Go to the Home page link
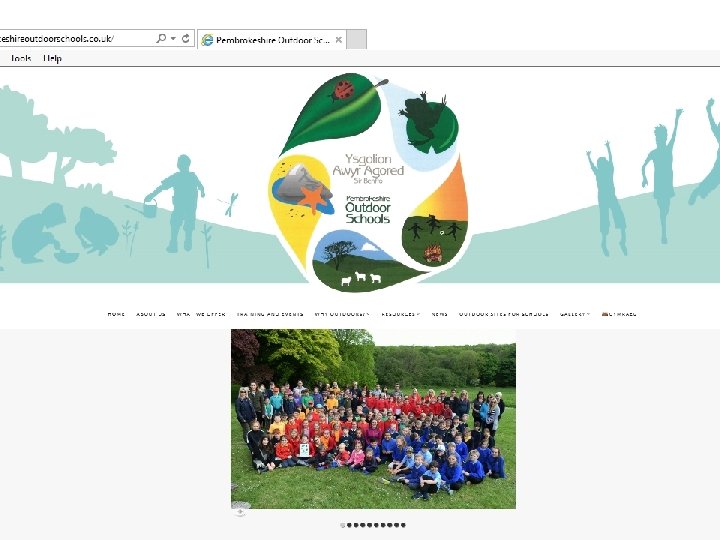This screenshot has width=720, height=540. coord(116,314)
